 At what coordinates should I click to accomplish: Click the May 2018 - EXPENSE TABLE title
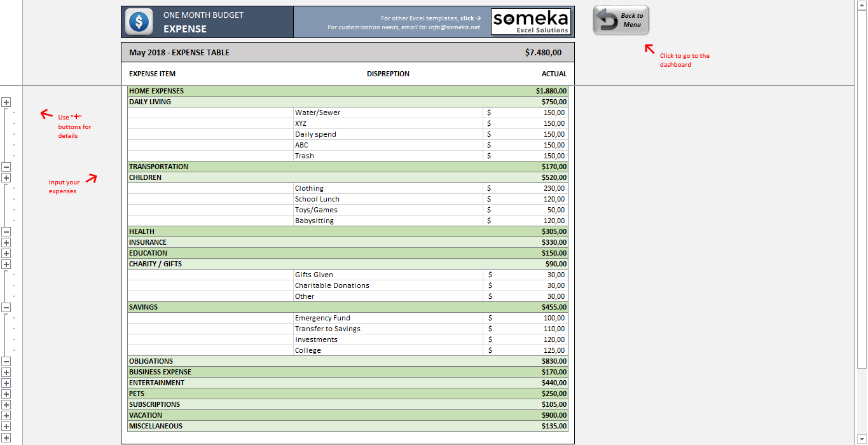179,53
